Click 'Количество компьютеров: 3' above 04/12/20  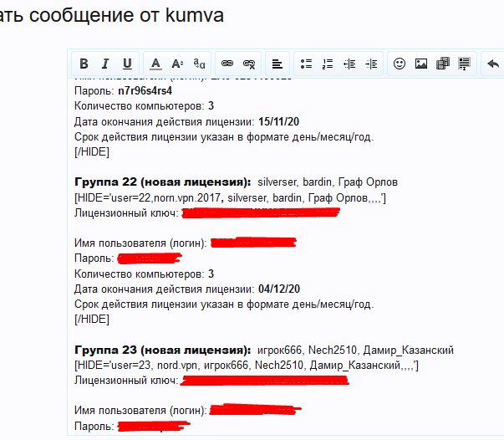144,274
